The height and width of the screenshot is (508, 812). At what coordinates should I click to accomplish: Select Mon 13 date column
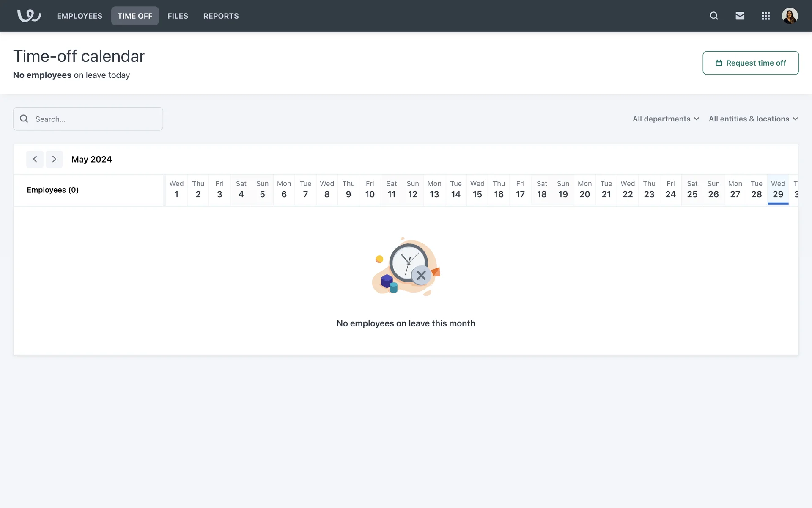point(434,190)
